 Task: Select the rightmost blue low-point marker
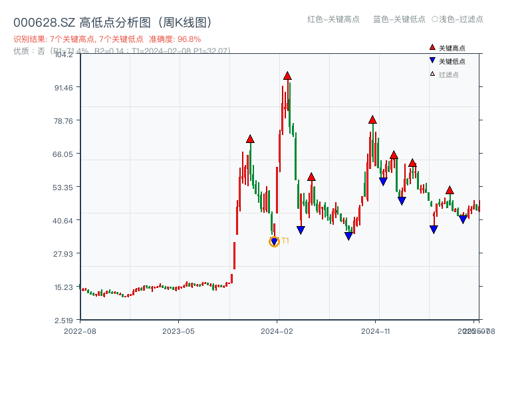pyautogui.click(x=463, y=217)
